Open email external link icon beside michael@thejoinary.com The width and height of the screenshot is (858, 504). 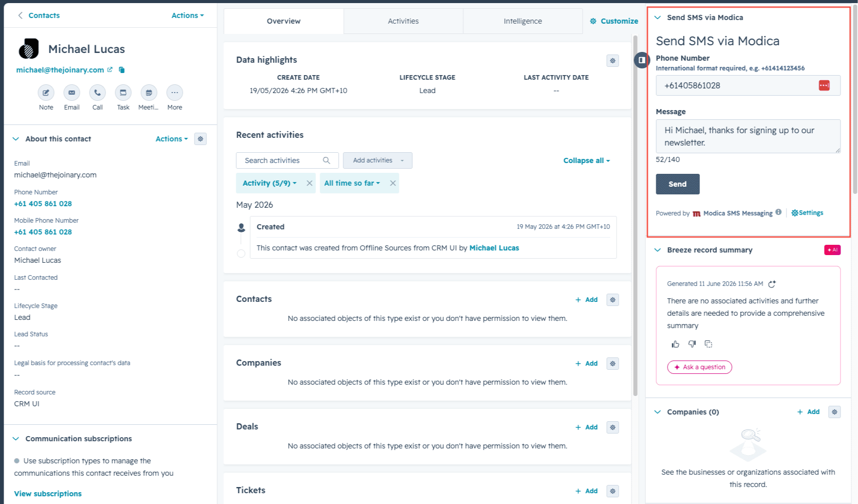pyautogui.click(x=110, y=69)
